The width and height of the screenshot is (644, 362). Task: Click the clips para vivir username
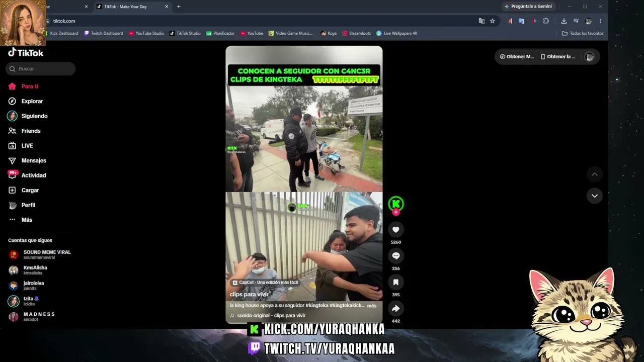coord(249,294)
